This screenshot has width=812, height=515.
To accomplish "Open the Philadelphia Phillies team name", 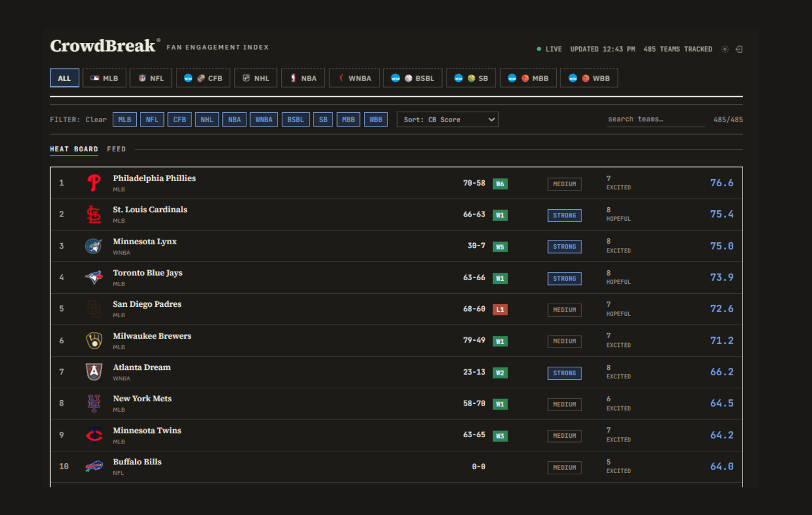I will click(154, 178).
